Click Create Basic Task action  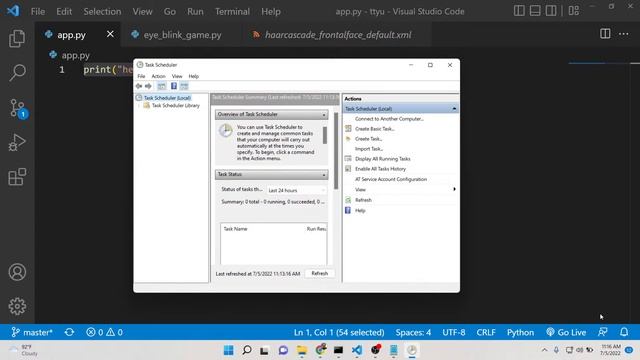point(374,129)
